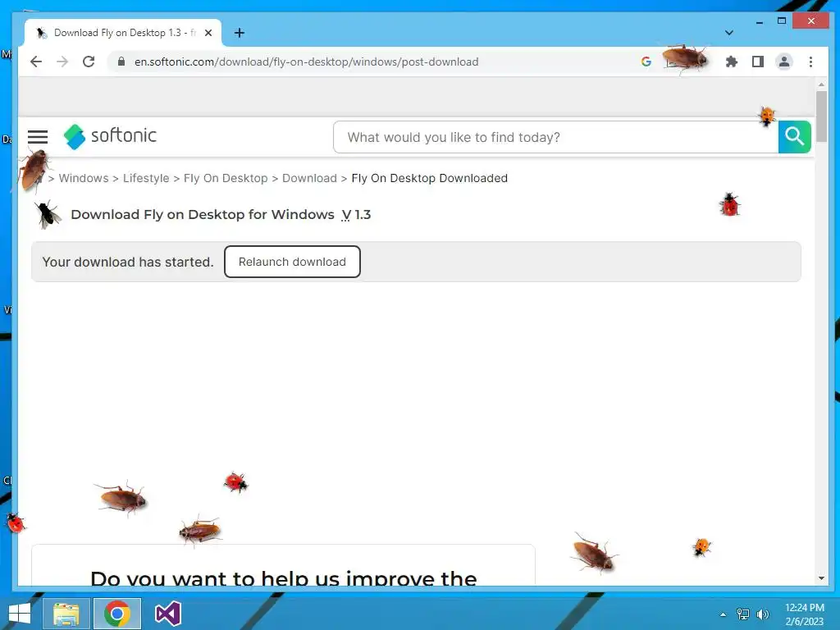840x630 pixels.
Task: Go back using Chrome's back arrow
Action: [36, 62]
